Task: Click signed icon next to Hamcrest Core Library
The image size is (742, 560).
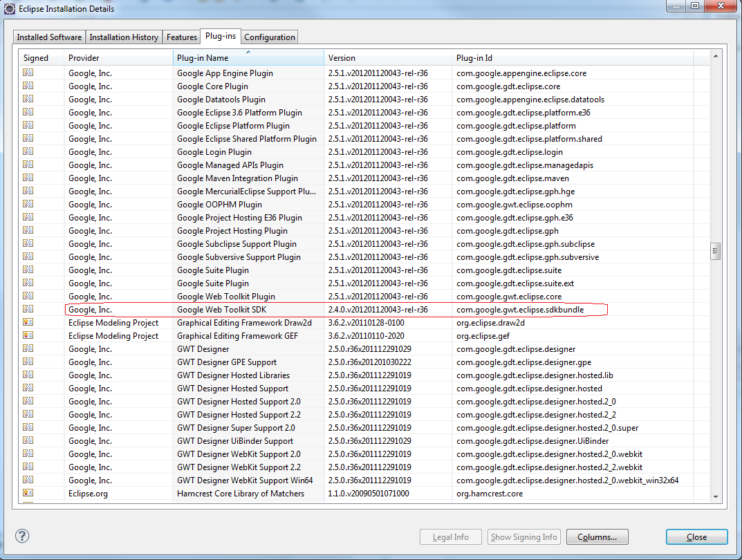Action: click(x=28, y=494)
